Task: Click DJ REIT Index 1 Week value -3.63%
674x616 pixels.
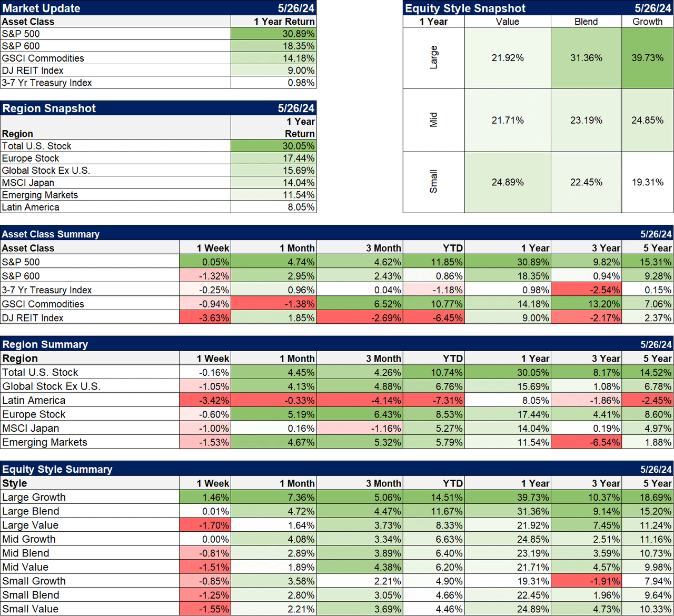Action: [x=205, y=318]
